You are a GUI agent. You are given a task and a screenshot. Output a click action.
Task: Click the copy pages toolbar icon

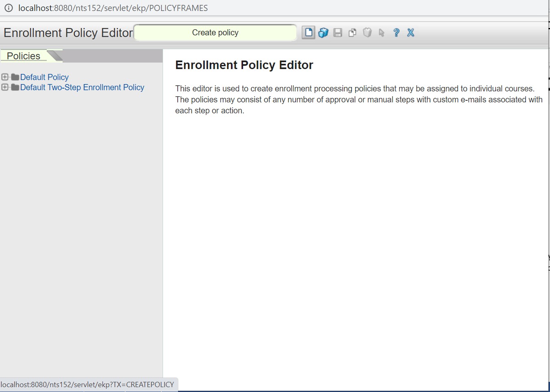tap(352, 32)
